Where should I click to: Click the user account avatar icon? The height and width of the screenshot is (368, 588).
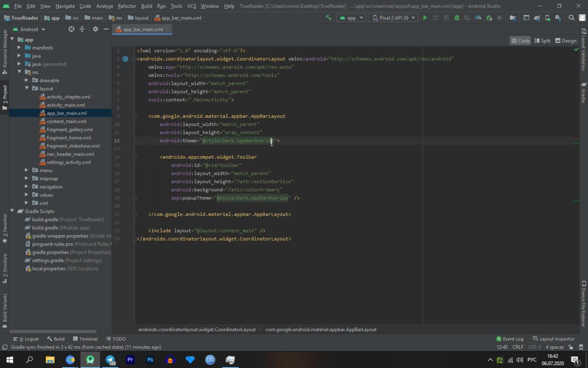(582, 17)
